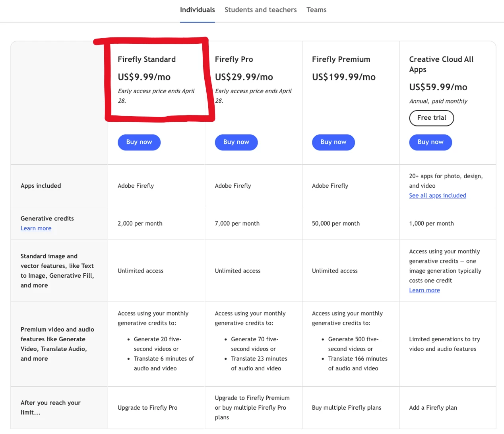
Task: Click the 1,000 per month cell
Action: 431,224
